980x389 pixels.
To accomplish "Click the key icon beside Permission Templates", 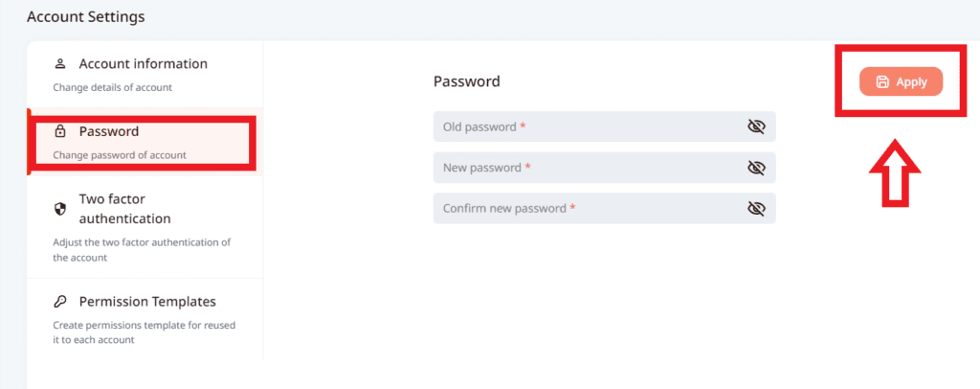I will (60, 302).
